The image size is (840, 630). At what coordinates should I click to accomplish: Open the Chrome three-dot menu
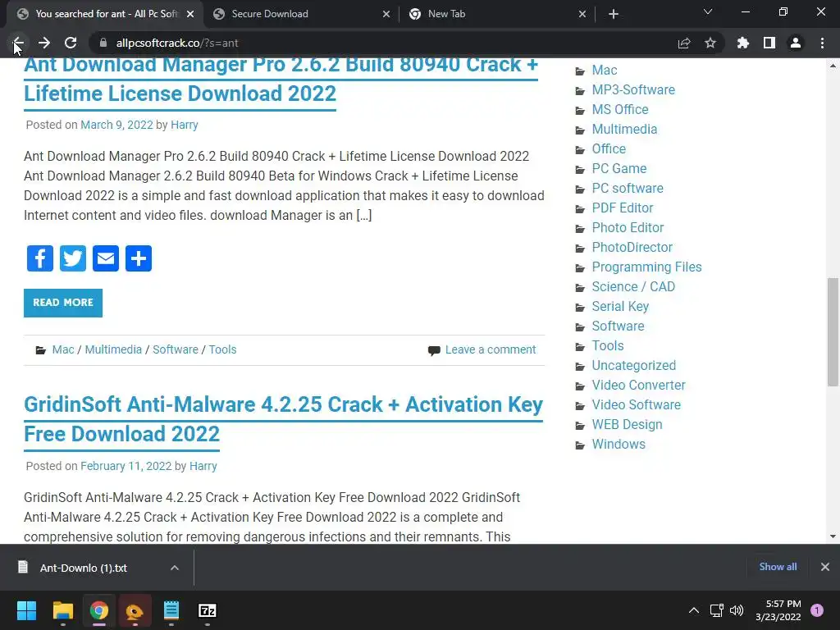[x=822, y=43]
